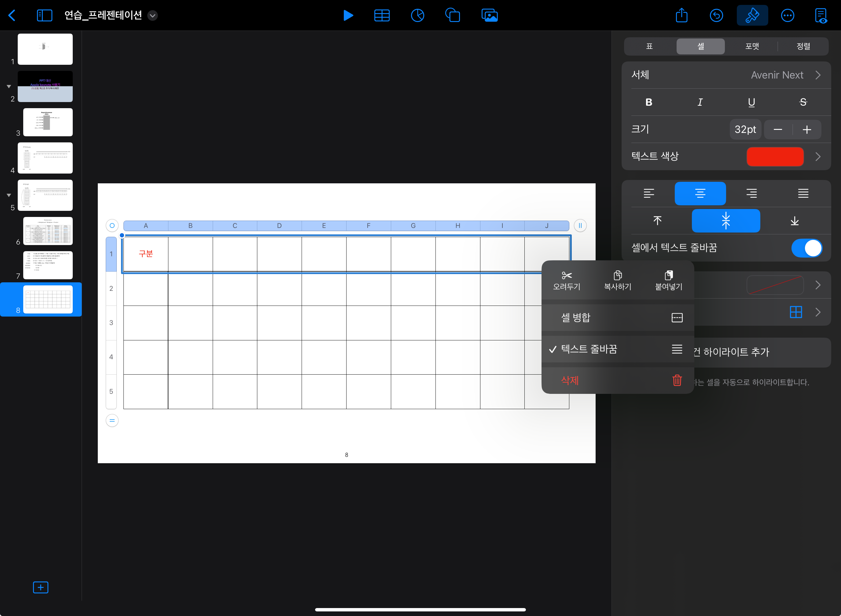Toggle bold text formatting
This screenshot has height=616, width=841.
coord(648,102)
